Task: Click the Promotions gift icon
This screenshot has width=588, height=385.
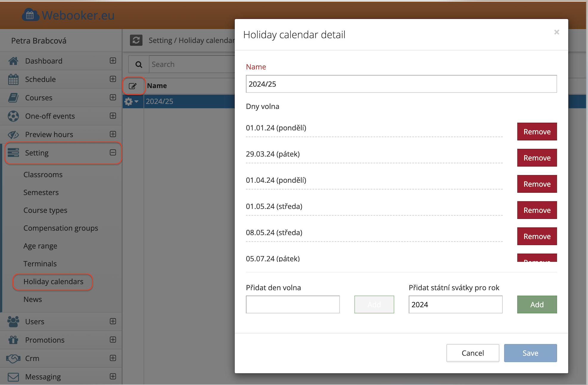Action: tap(13, 340)
